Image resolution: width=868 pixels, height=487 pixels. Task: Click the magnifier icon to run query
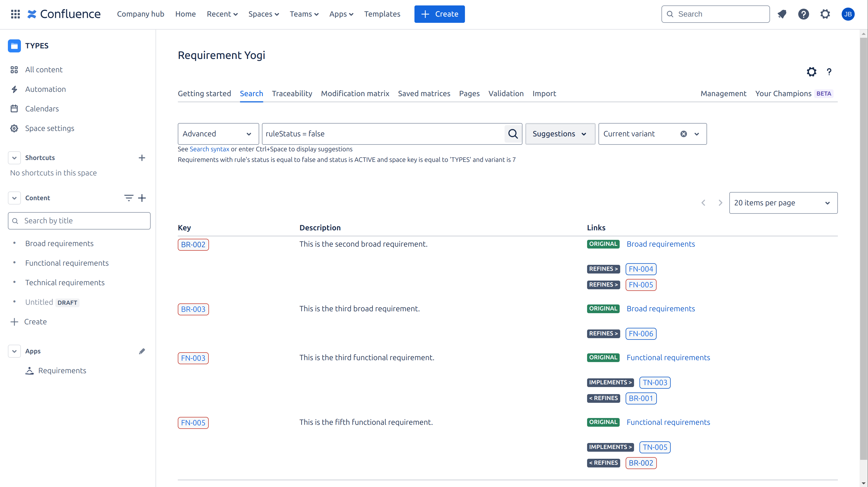[x=513, y=134]
